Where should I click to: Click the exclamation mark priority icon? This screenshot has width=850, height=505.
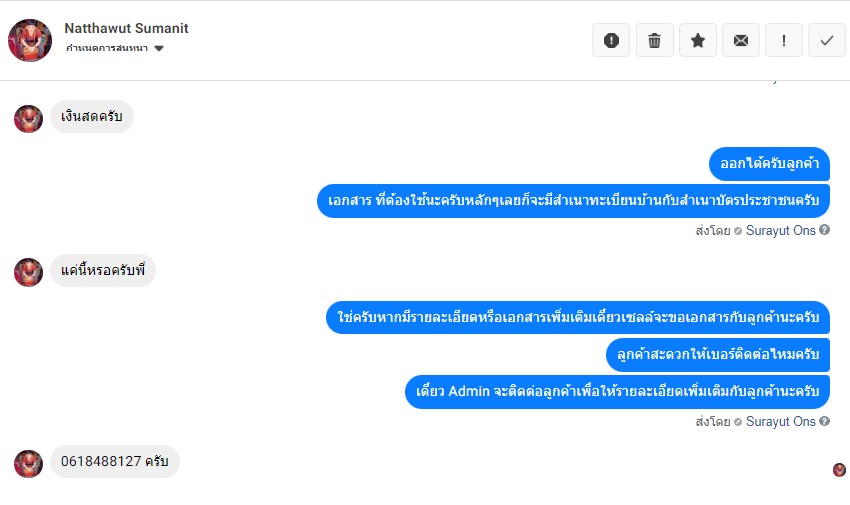[784, 40]
